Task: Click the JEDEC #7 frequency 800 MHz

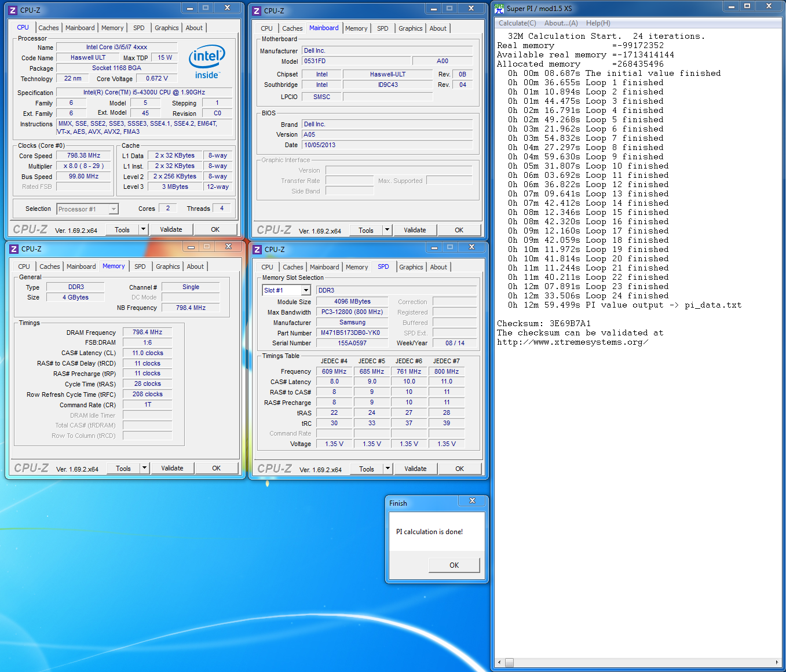Action: pyautogui.click(x=447, y=371)
